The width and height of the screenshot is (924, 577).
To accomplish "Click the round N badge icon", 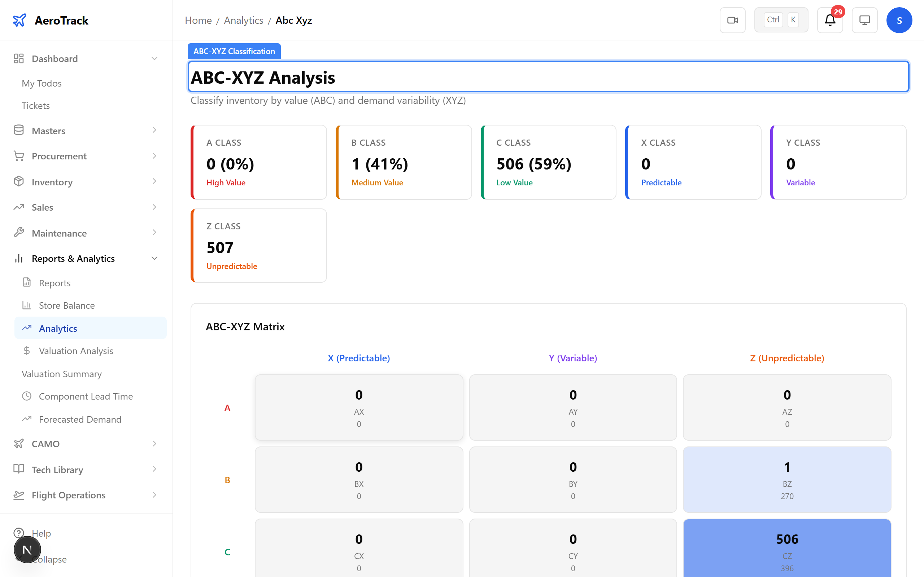I will [x=27, y=550].
